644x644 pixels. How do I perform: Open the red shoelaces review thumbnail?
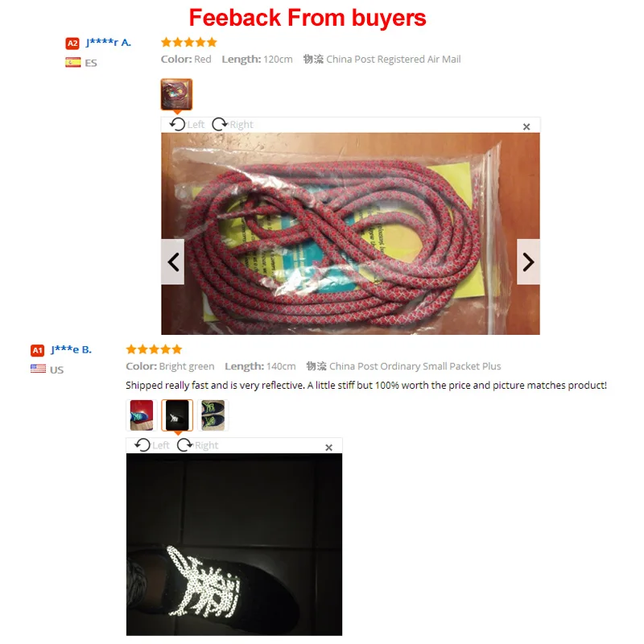176,94
